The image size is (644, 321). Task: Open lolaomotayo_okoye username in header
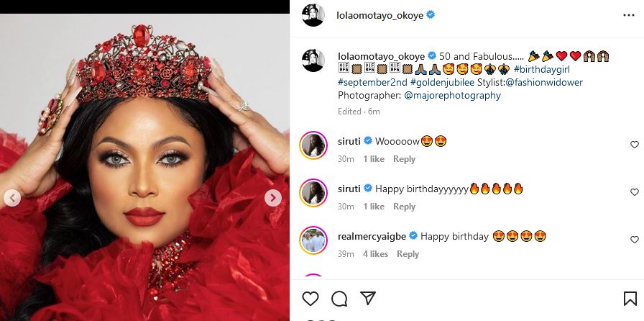pyautogui.click(x=379, y=14)
